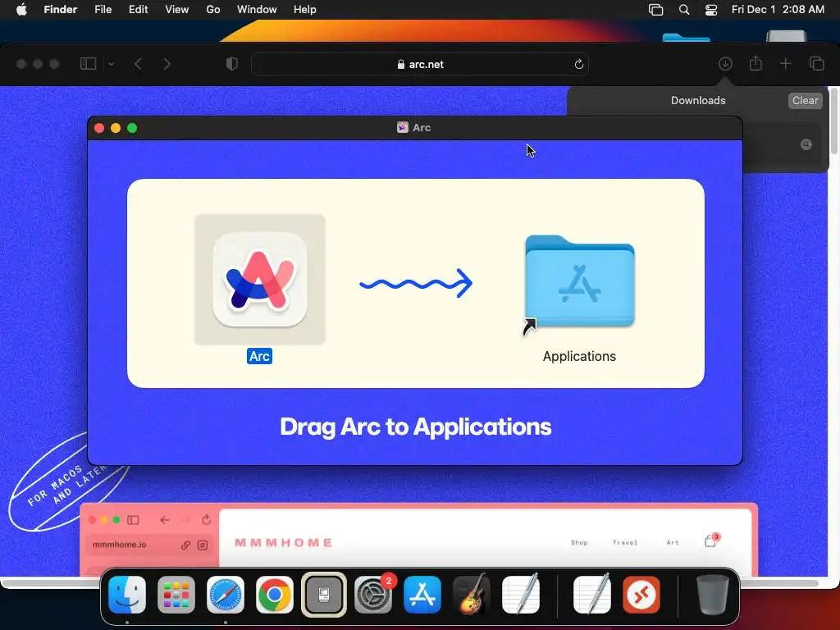Click the date and time display
840x630 pixels.
(778, 9)
